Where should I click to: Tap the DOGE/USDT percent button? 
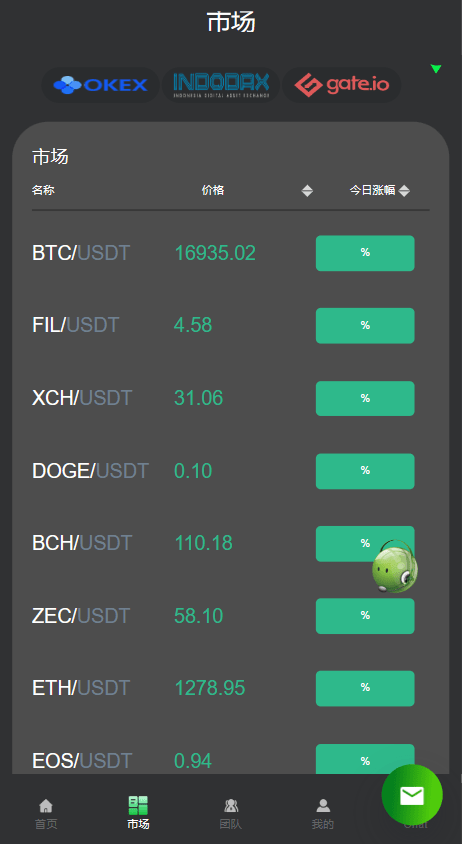(x=365, y=471)
